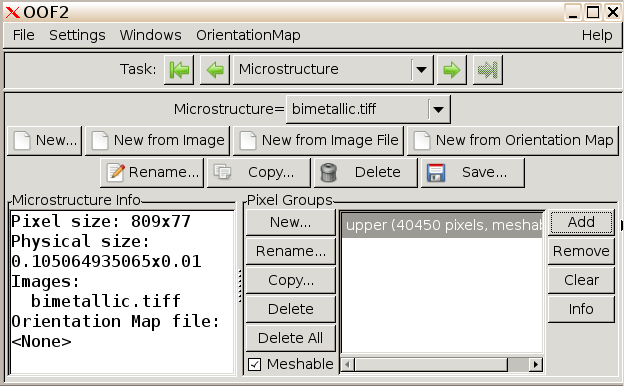Click scrollbar left arrow in group list

pos(347,365)
